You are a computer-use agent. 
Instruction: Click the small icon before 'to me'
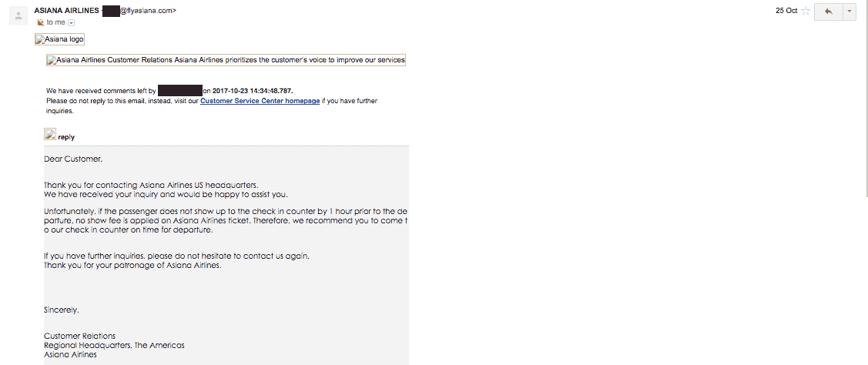click(40, 23)
